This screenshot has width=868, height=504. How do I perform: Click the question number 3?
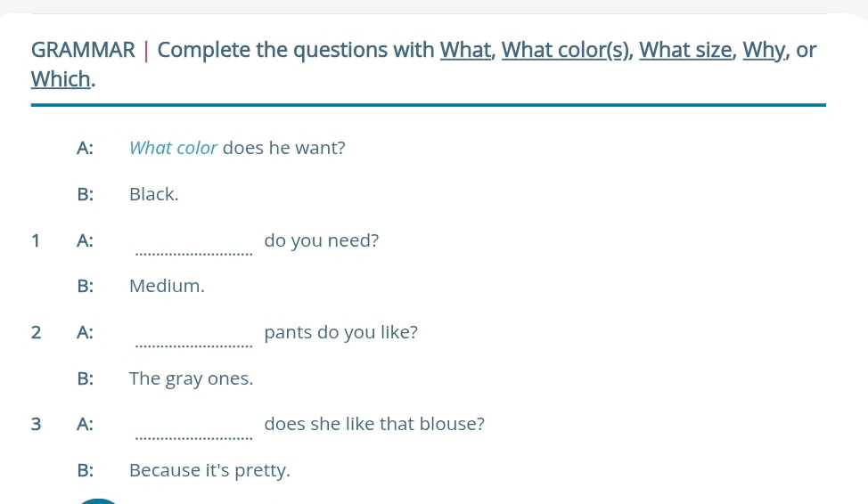point(36,425)
